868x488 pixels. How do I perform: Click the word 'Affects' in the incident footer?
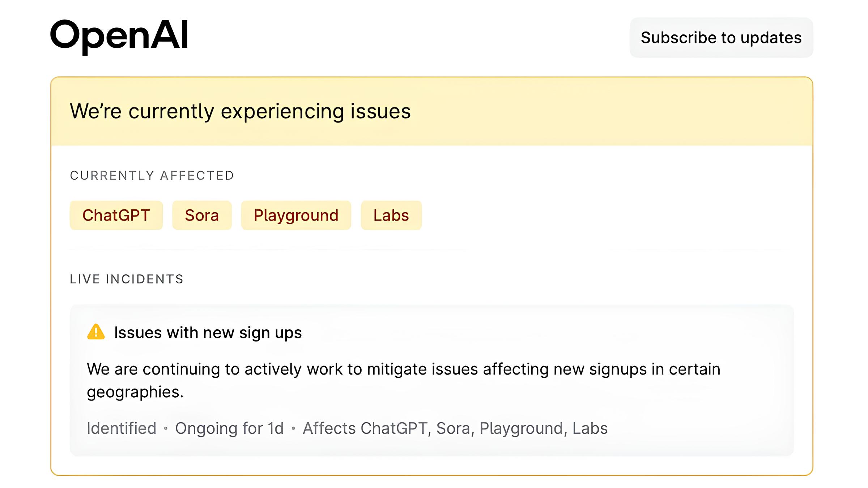pos(329,428)
